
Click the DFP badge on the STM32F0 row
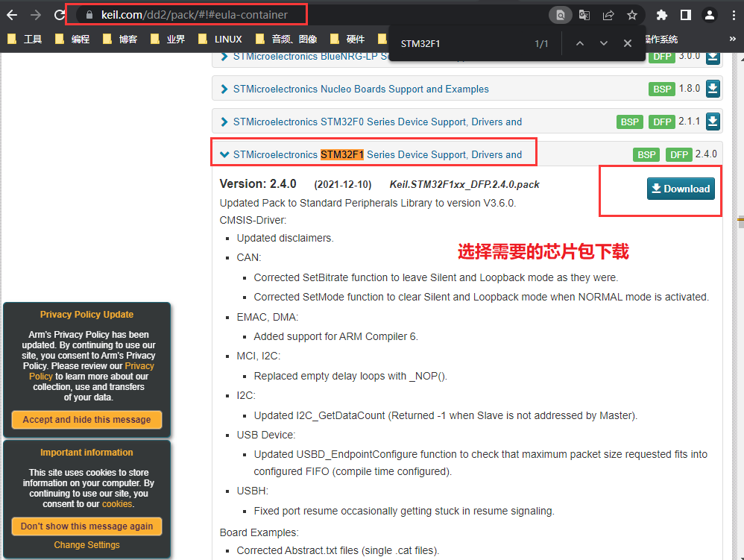point(662,122)
